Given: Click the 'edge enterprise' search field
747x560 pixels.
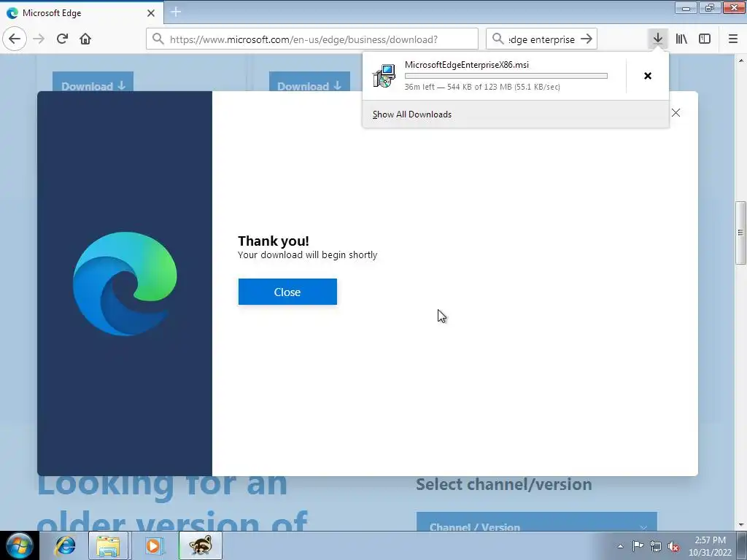Looking at the screenshot, I should tap(542, 39).
